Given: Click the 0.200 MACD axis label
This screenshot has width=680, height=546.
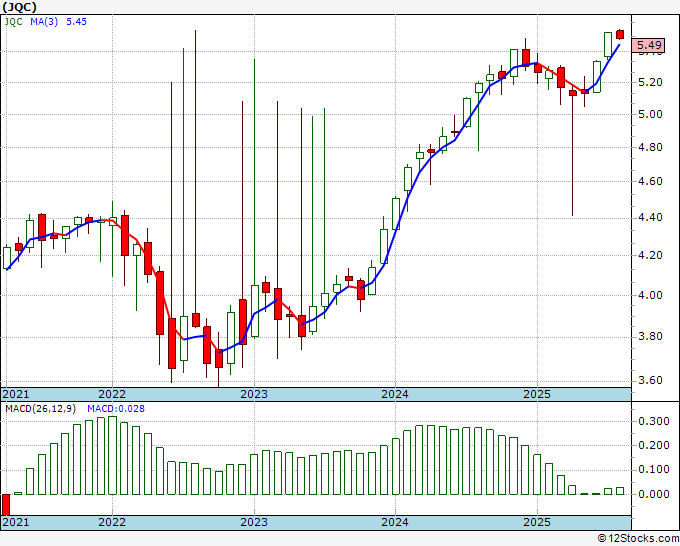Looking at the screenshot, I should 654,445.
